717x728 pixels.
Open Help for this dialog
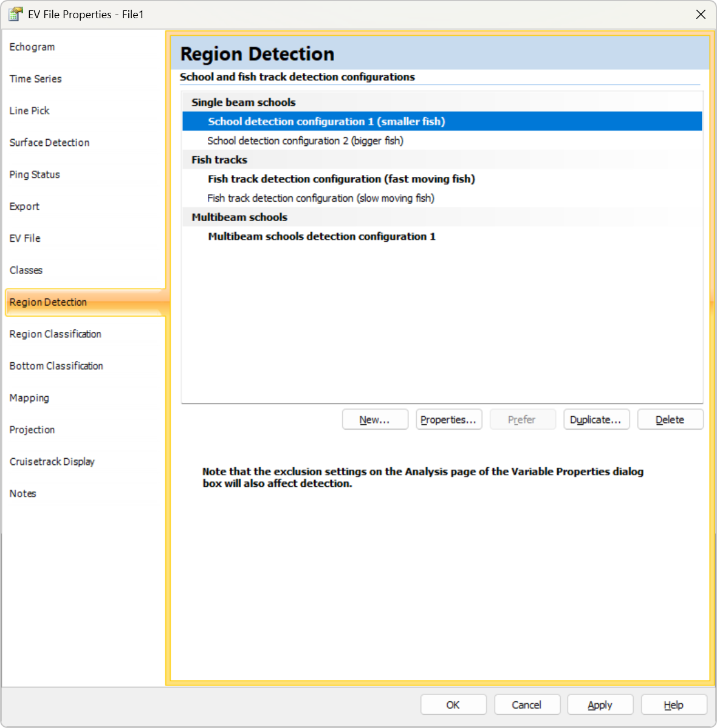674,705
